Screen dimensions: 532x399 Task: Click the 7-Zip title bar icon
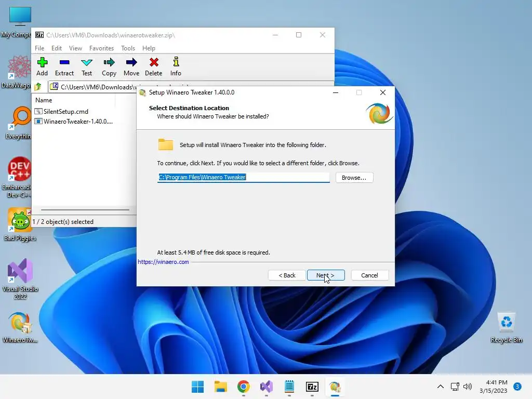[x=39, y=35]
